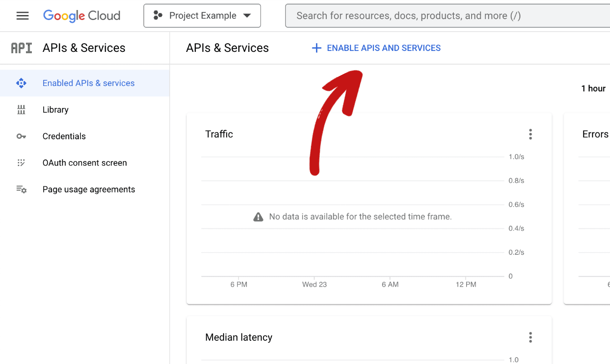
Task: Click the Median latency chart title
Action: pyautogui.click(x=239, y=337)
